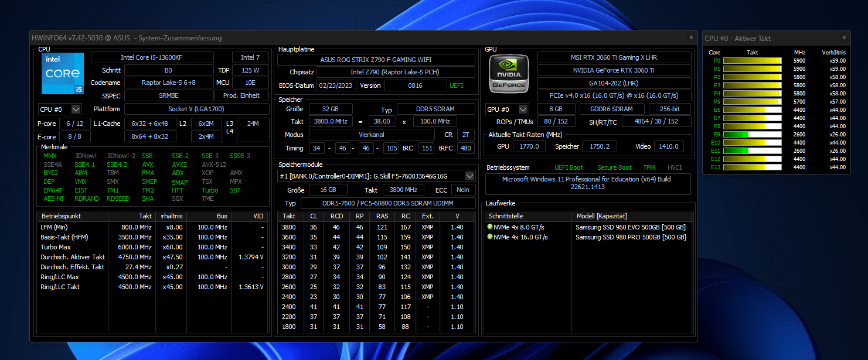The width and height of the screenshot is (868, 360).
Task: Click the SRMBE SSPEC field
Action: click(x=169, y=95)
